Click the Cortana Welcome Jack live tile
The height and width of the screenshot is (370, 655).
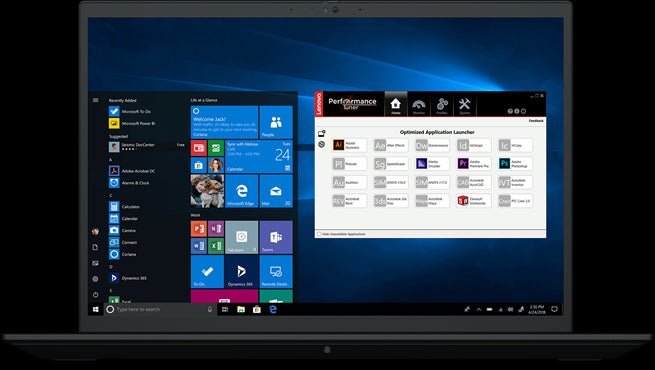coord(224,122)
